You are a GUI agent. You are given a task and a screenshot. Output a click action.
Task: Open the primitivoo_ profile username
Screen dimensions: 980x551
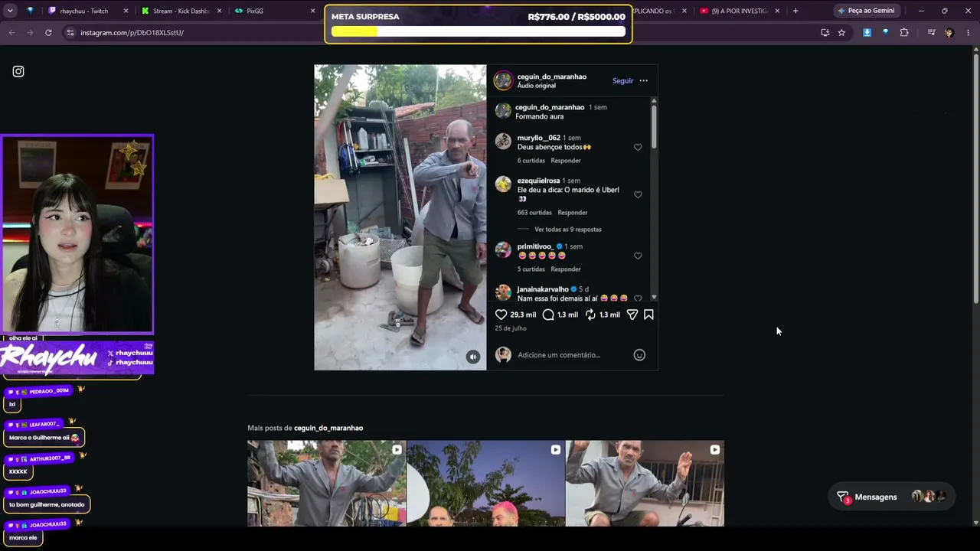click(535, 246)
